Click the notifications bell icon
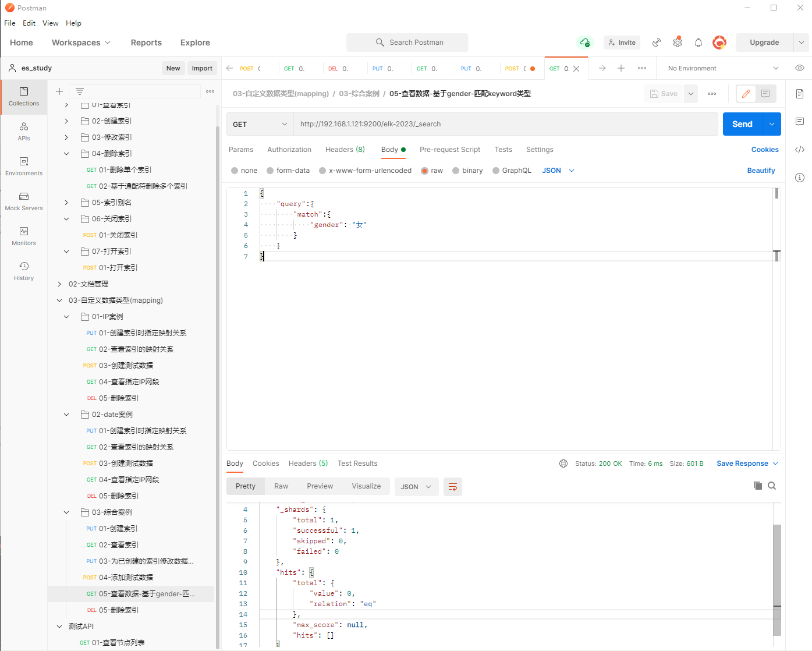The height and width of the screenshot is (651, 812). coord(698,43)
